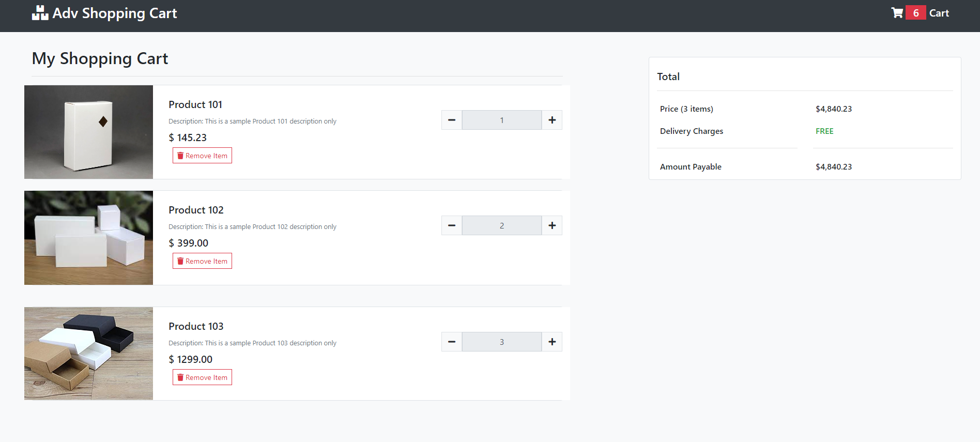Click the Price (3 items) $4,840.23 value

pos(834,109)
